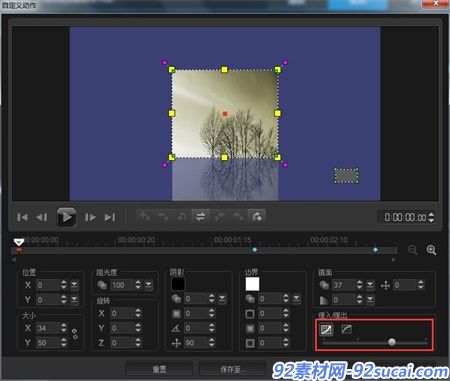Click the Ease In/Out strength slider knob
Screen dimensions: 450x381
pos(392,342)
